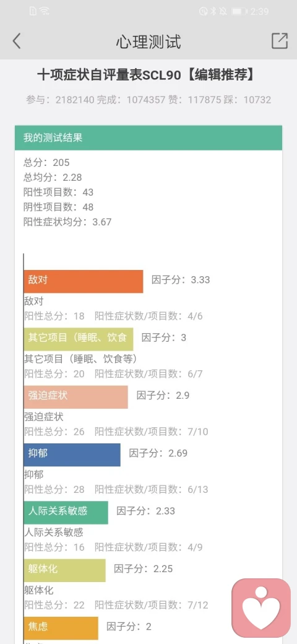Tap the Wi-Fi status bar icon
The image size is (297, 644).
coord(45,11)
